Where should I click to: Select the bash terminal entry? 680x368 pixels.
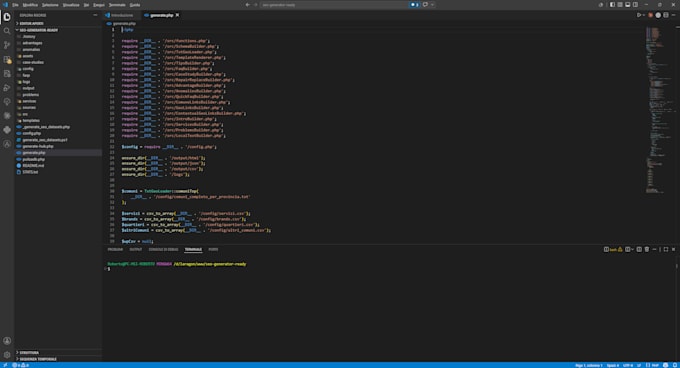point(613,249)
